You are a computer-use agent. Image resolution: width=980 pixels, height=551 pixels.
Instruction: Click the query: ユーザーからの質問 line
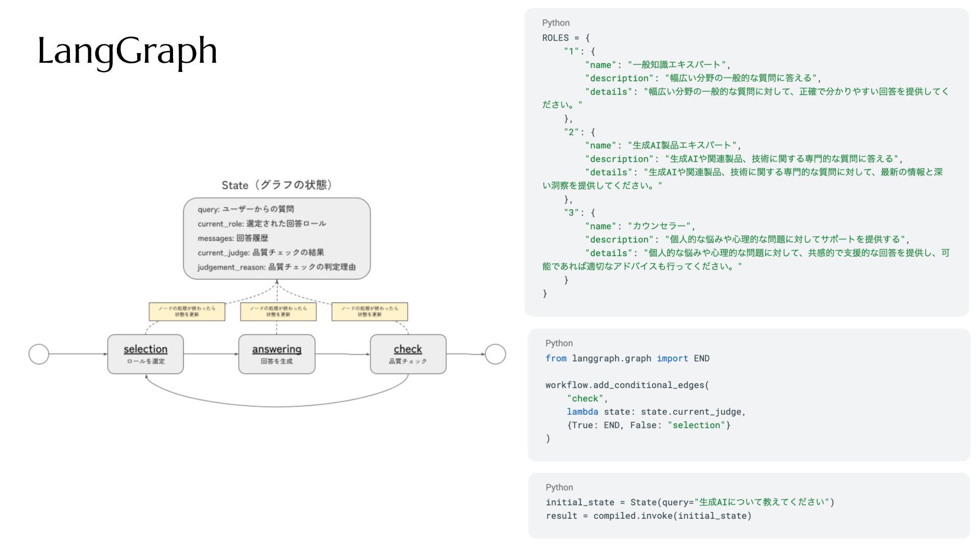coord(246,209)
